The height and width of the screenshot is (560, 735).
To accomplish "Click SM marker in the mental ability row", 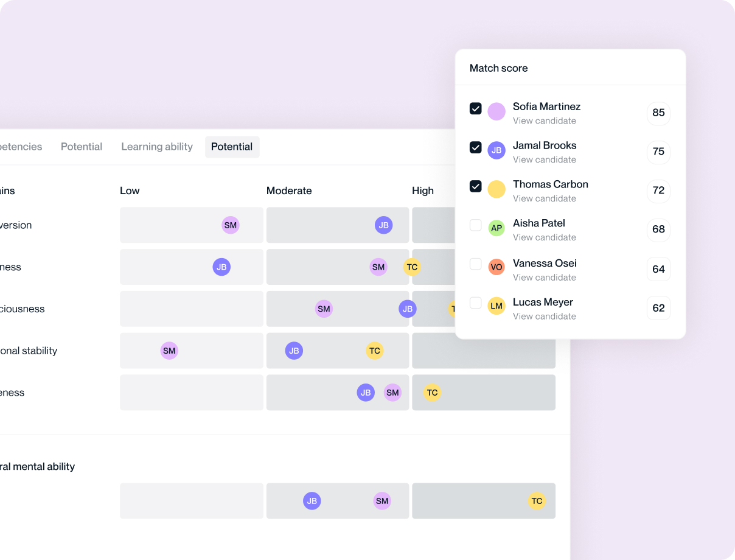I will [x=382, y=501].
